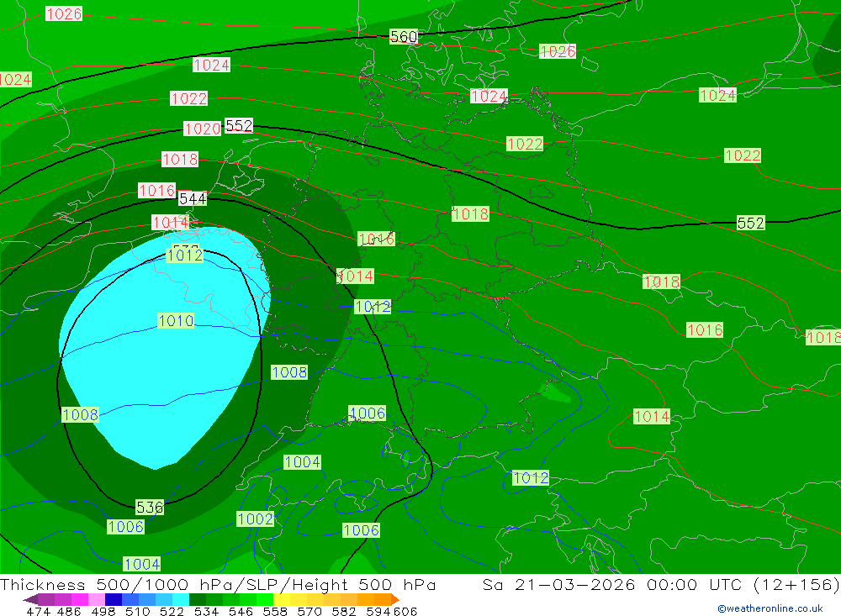Click the forecast offset text '(12+156)'
The image size is (841, 616).
pyautogui.click(x=796, y=584)
